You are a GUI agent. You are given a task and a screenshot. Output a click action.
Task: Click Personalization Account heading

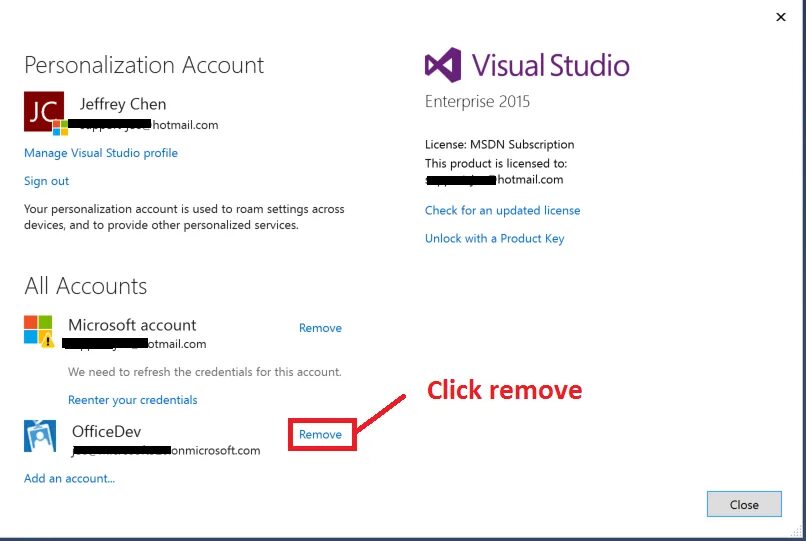pyautogui.click(x=144, y=65)
